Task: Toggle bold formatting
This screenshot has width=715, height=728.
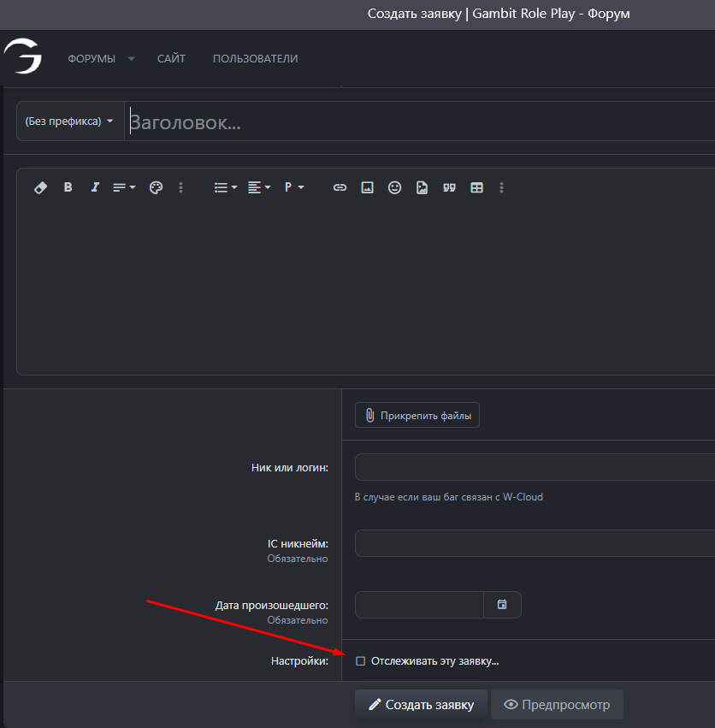Action: pos(68,187)
